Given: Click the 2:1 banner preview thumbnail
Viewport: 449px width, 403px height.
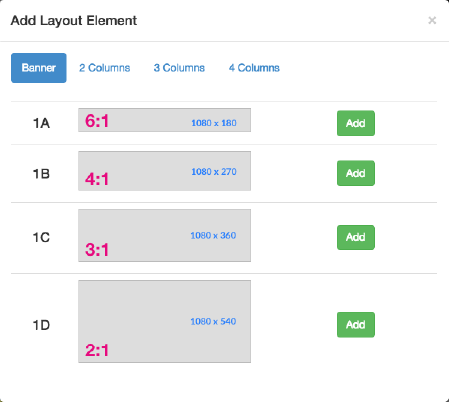Looking at the screenshot, I should coord(164,321).
